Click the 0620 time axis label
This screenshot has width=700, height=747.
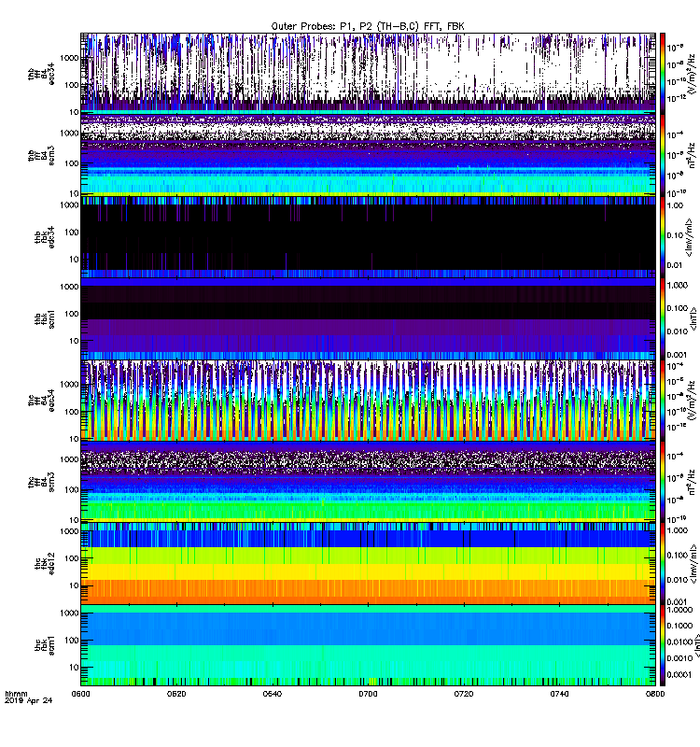(176, 694)
